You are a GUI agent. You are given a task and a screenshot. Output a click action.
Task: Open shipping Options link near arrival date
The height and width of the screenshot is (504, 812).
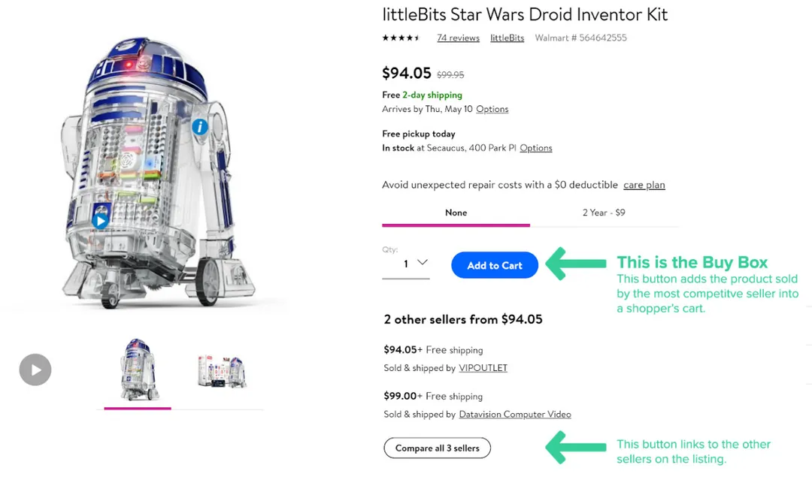point(492,109)
